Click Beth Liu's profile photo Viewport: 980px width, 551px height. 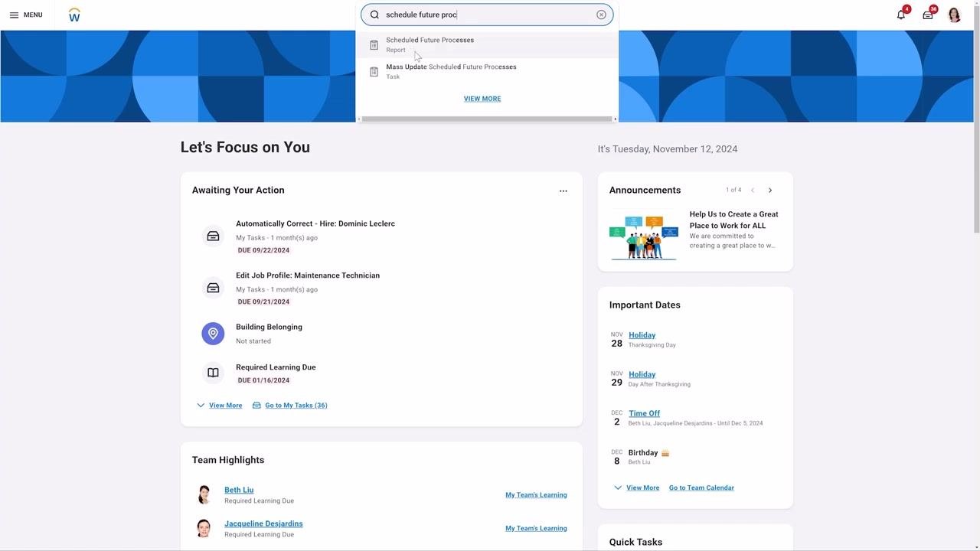[204, 494]
